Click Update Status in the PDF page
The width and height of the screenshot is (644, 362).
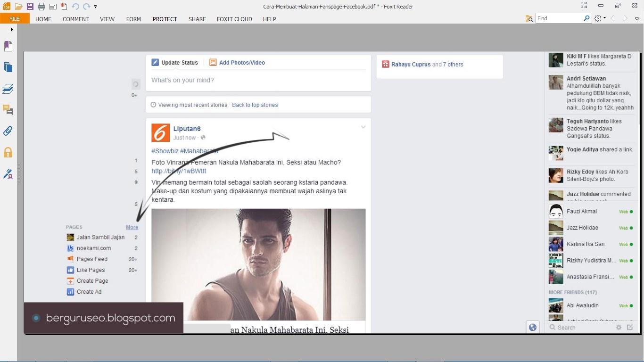[x=180, y=63]
